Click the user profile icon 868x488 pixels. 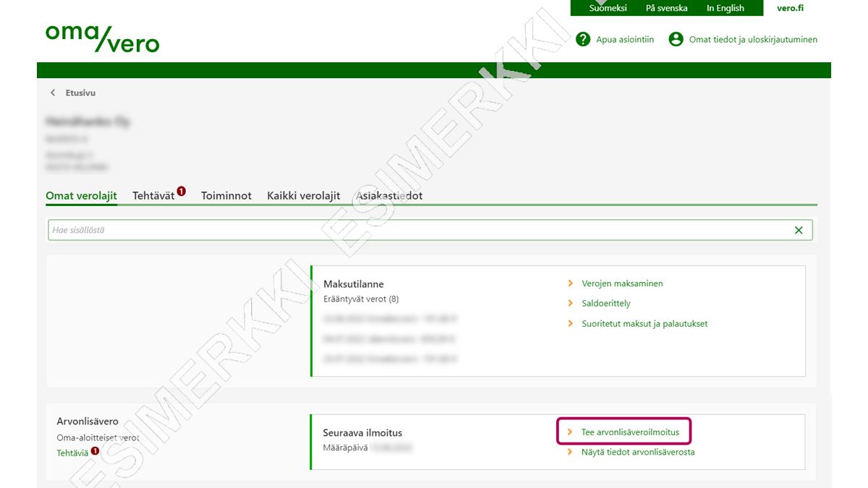[x=676, y=39]
